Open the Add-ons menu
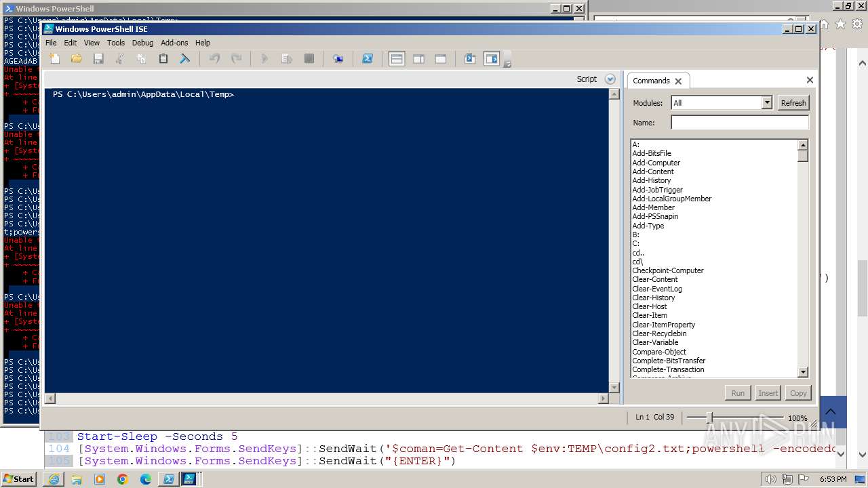868x488 pixels. (174, 43)
